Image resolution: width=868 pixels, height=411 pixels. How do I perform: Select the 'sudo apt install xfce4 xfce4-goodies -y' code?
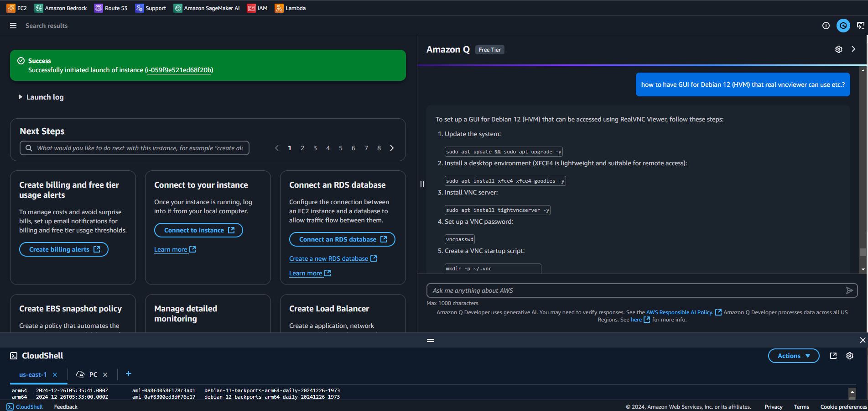point(505,181)
